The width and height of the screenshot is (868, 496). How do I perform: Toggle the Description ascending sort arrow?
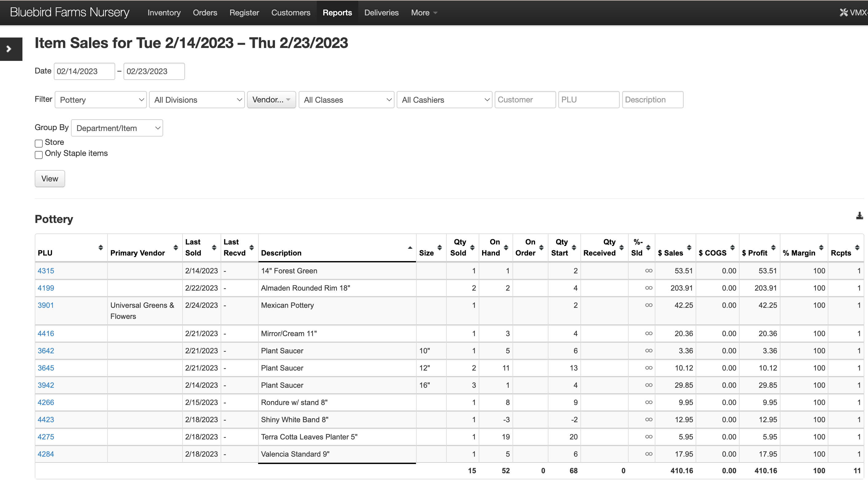410,248
